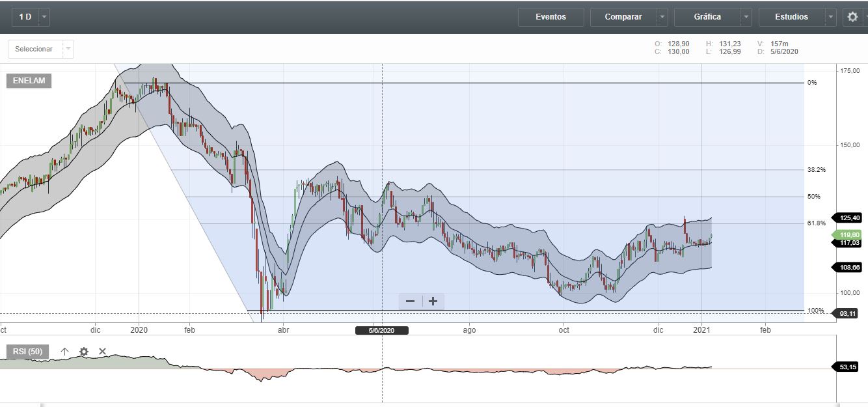The image size is (868, 407).
Task: Click the 119,60 current price tag
Action: click(x=850, y=235)
